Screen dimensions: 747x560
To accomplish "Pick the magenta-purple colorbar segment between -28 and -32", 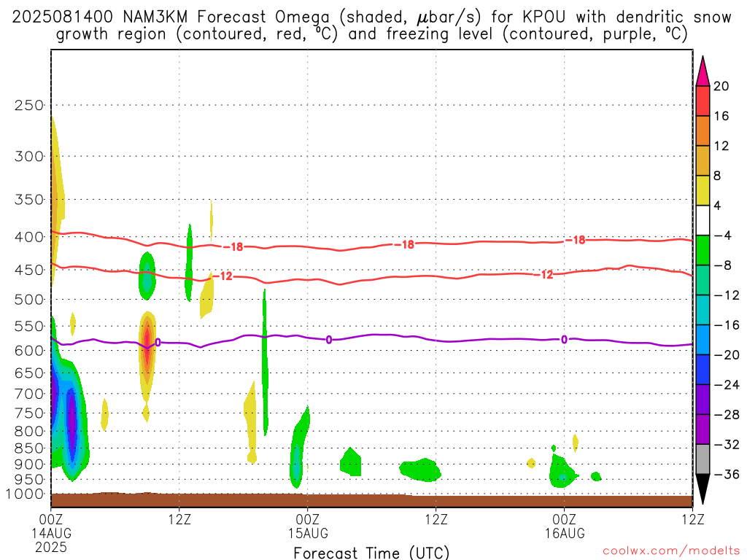I will tap(703, 429).
